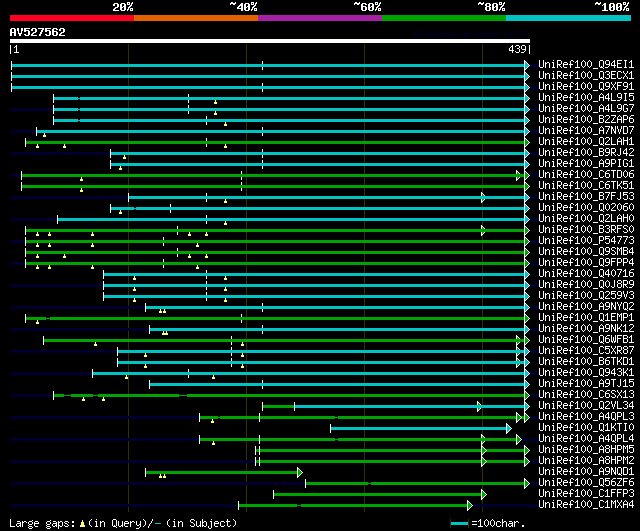Select the UniRef100_A4QPL3 label
The width and height of the screenshot is (640, 531).
(586, 417)
